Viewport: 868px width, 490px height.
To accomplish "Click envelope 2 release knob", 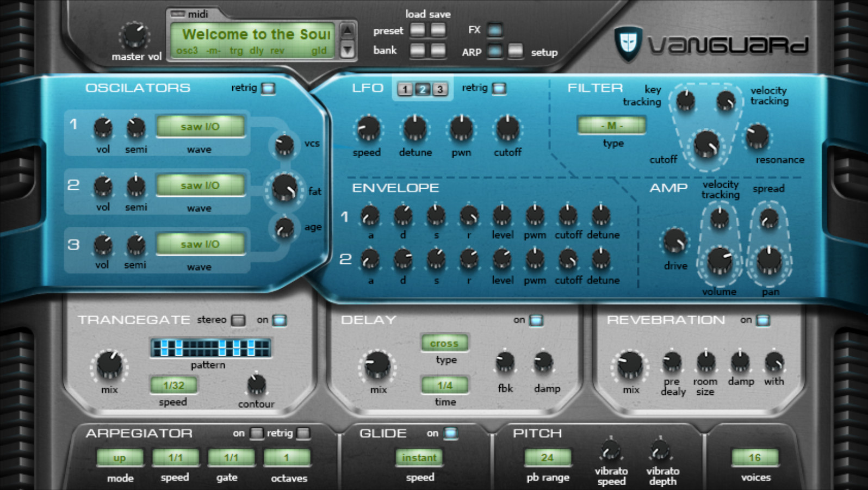I will pyautogui.click(x=469, y=260).
